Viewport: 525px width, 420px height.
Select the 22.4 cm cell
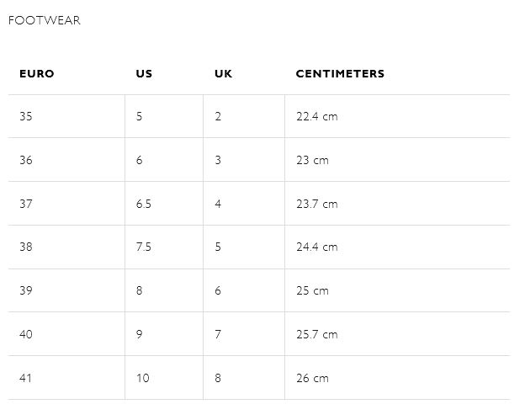tap(316, 116)
